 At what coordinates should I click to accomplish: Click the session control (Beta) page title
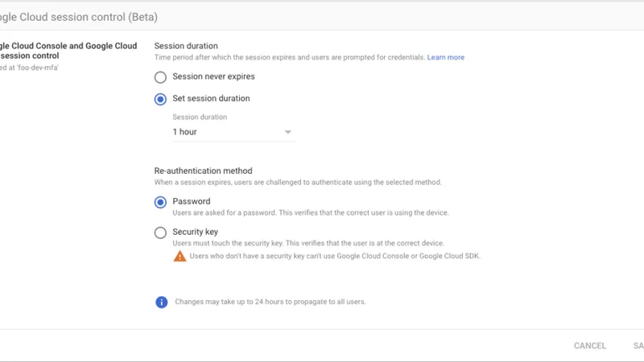tap(78, 17)
